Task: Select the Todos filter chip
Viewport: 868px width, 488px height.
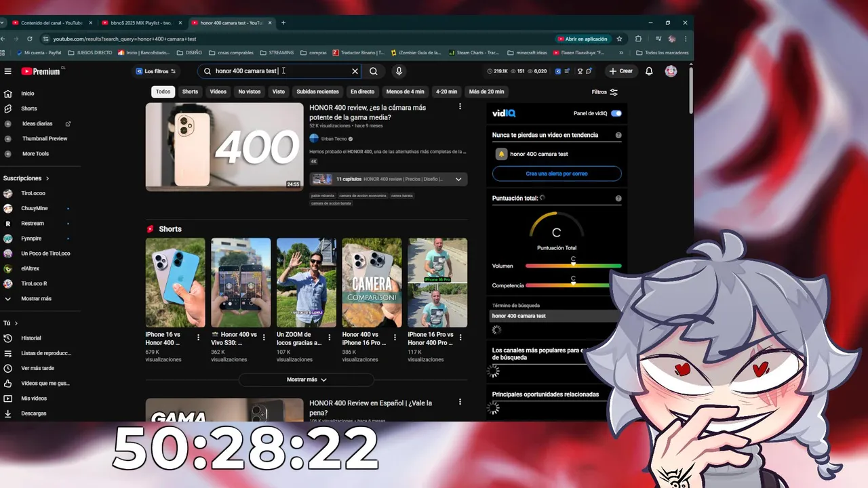Action: (x=163, y=91)
